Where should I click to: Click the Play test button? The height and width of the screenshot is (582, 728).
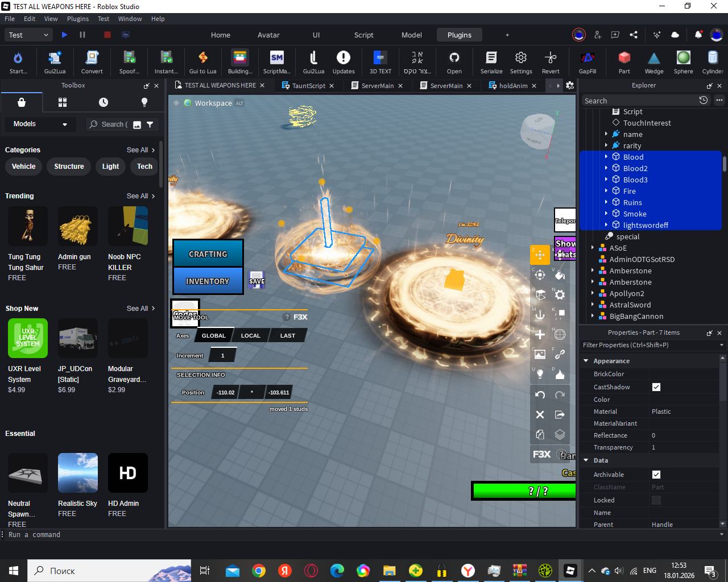click(64, 35)
